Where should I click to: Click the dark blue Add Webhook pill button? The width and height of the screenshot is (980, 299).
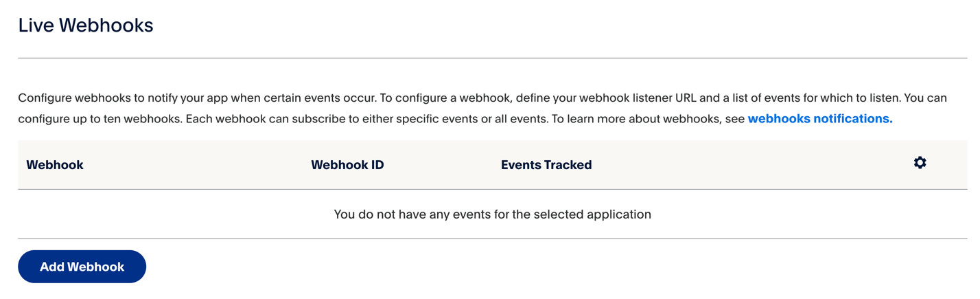click(82, 267)
